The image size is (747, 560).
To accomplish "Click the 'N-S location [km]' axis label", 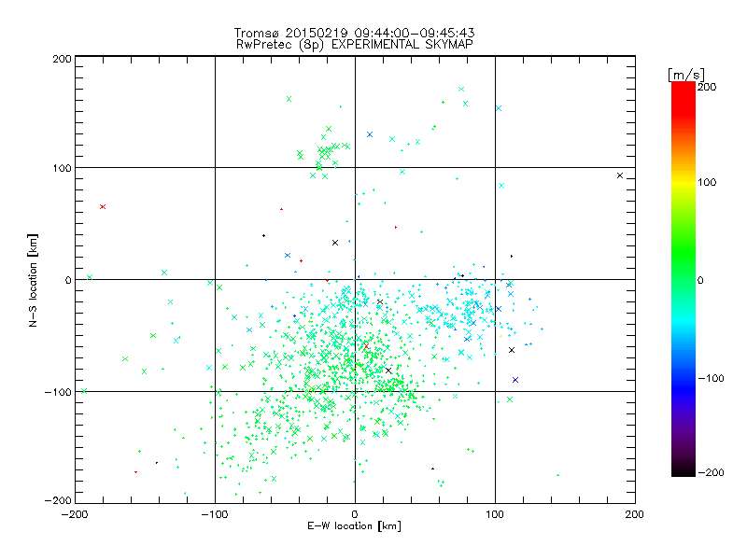I will coord(33,280).
